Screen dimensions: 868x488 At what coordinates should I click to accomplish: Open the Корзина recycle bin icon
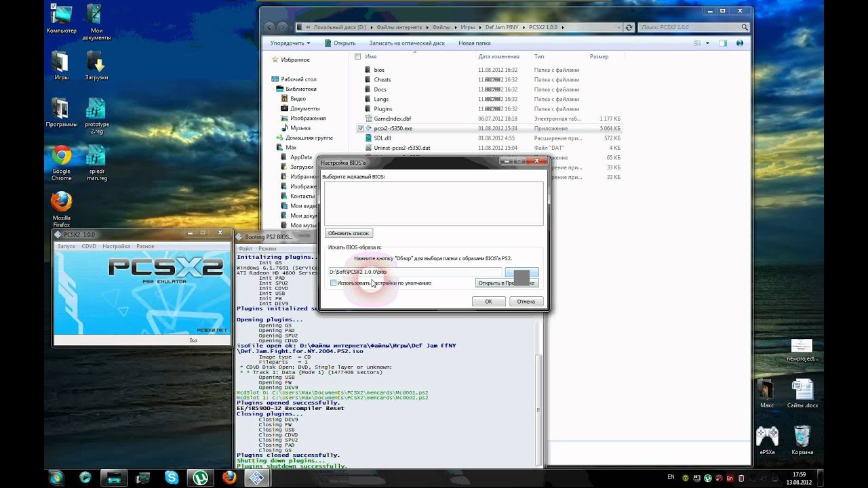coord(802,441)
